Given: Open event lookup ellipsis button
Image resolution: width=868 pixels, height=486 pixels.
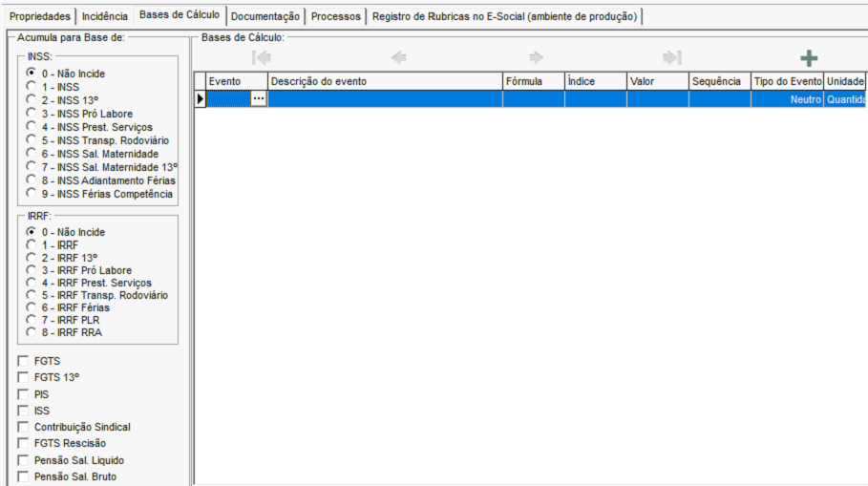Looking at the screenshot, I should pos(259,98).
